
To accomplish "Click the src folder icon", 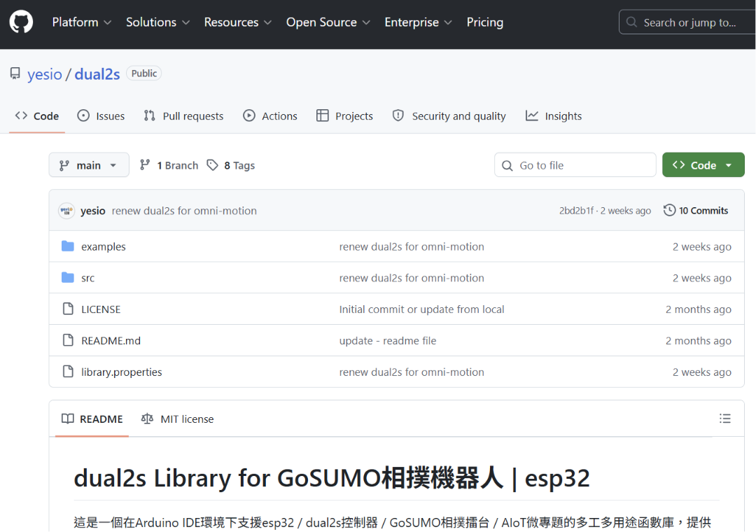I will pyautogui.click(x=68, y=278).
